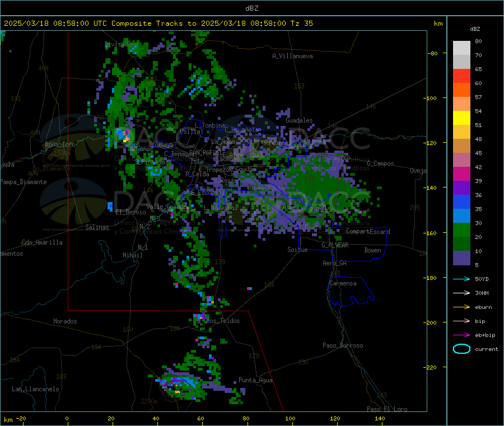This screenshot has height=426, width=504.
Task: Select the dark green 10-20 dBZ swatch
Action: [x=461, y=244]
